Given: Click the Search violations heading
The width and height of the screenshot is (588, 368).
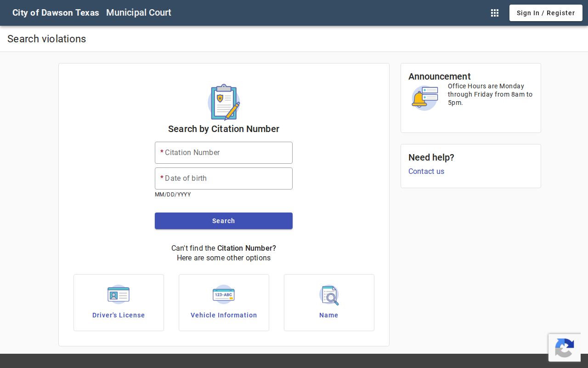Looking at the screenshot, I should tap(47, 39).
